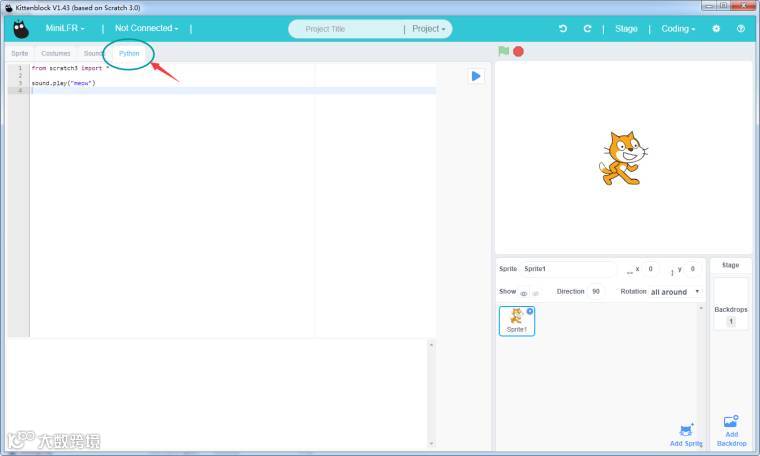This screenshot has height=456, width=760.
Task: Switch to the Sprite tab
Action: pos(19,53)
